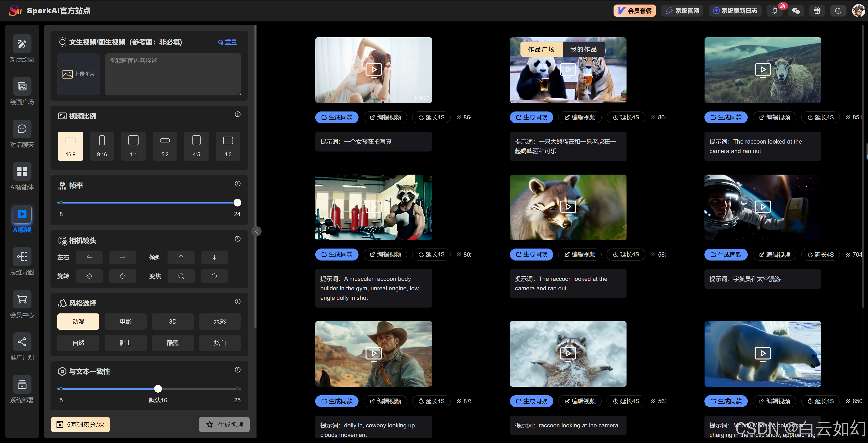868x443 pixels.
Task: Open notification bell icon
Action: [x=775, y=11]
